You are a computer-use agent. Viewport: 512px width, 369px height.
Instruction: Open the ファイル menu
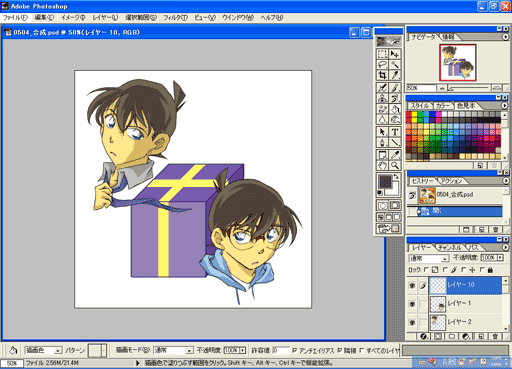15,18
